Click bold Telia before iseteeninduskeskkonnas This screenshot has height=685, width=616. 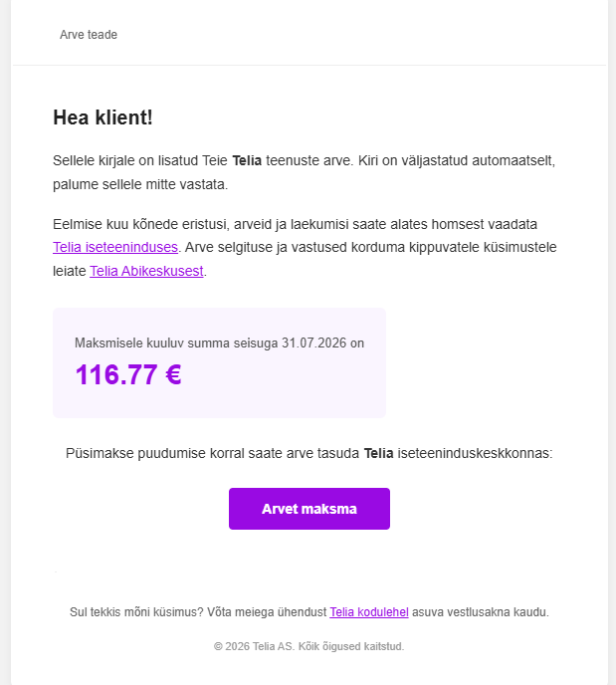point(378,453)
